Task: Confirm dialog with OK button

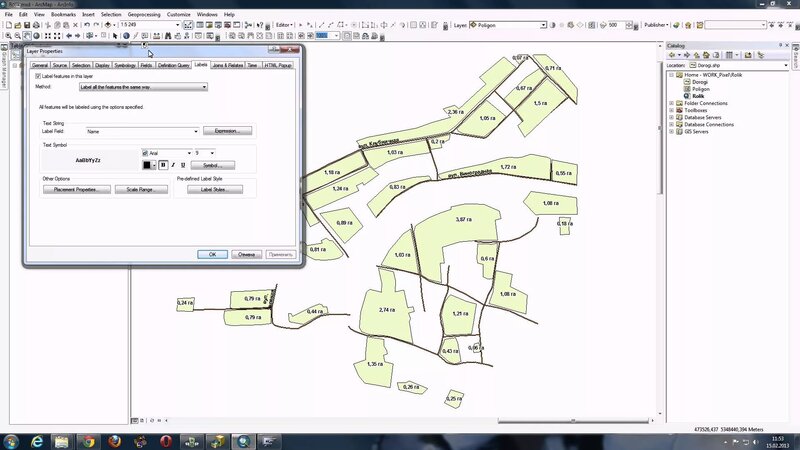Action: click(x=212, y=254)
